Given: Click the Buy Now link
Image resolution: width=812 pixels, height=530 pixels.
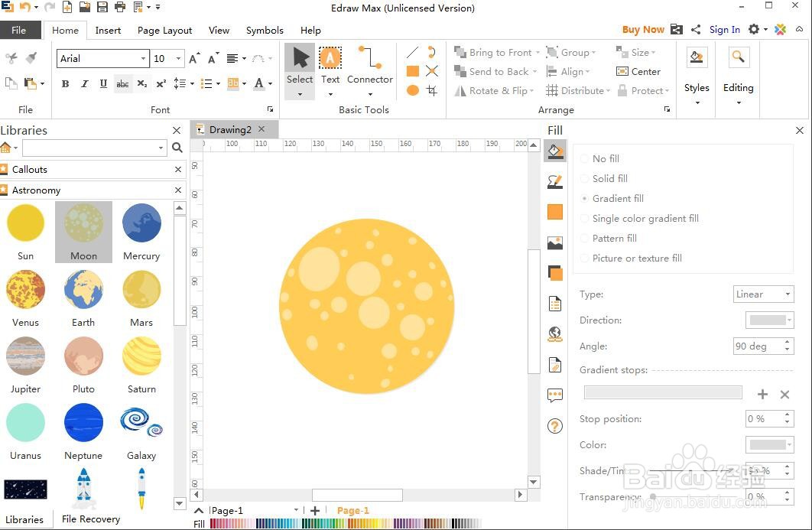Looking at the screenshot, I should tap(643, 30).
